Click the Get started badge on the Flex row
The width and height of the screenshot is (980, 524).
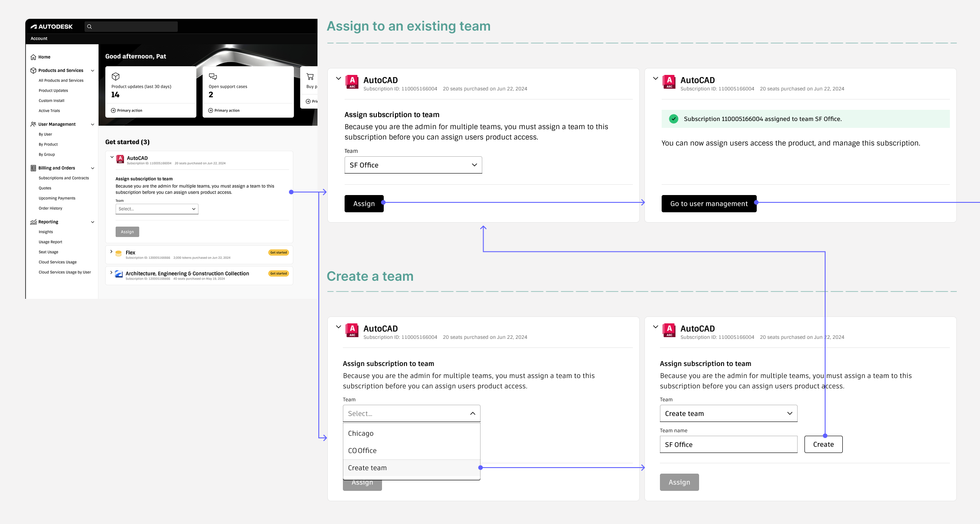point(279,253)
